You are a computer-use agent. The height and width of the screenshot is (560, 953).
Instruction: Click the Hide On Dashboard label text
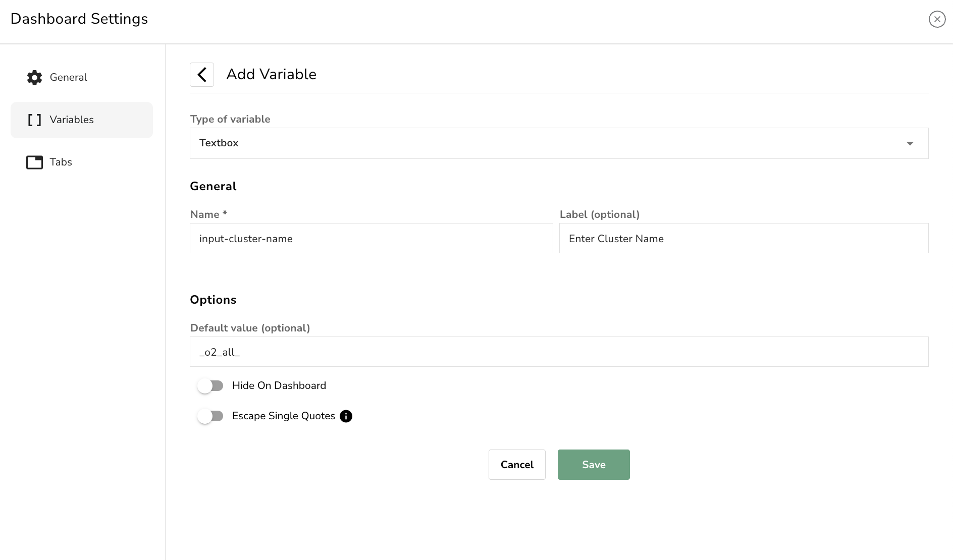[x=279, y=386]
